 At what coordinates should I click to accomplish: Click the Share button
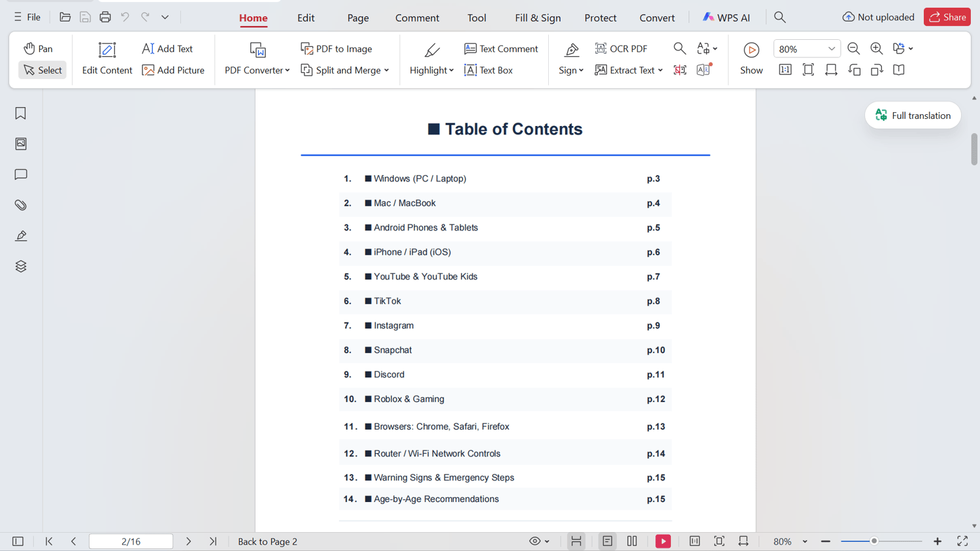point(947,17)
